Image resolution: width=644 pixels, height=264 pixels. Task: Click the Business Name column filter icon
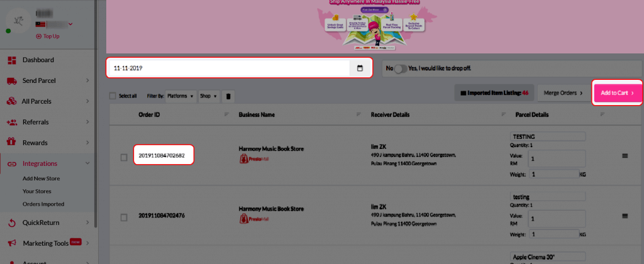coord(358,114)
